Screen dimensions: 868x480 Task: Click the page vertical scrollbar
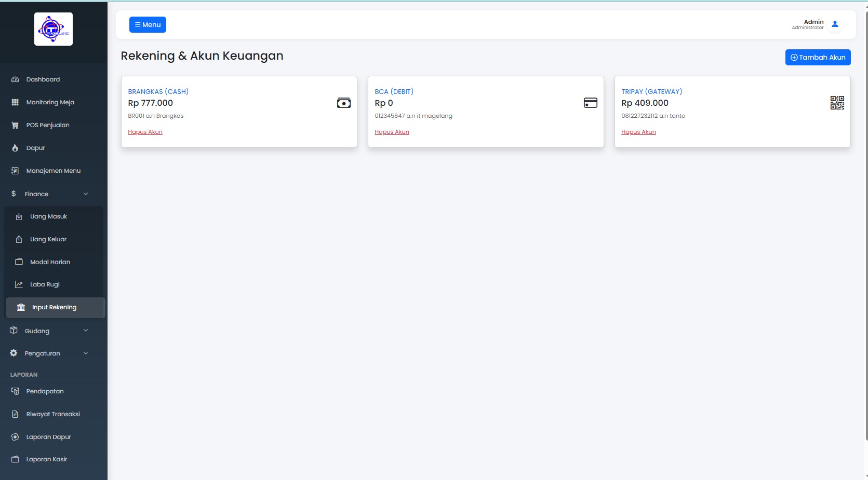pos(866,226)
